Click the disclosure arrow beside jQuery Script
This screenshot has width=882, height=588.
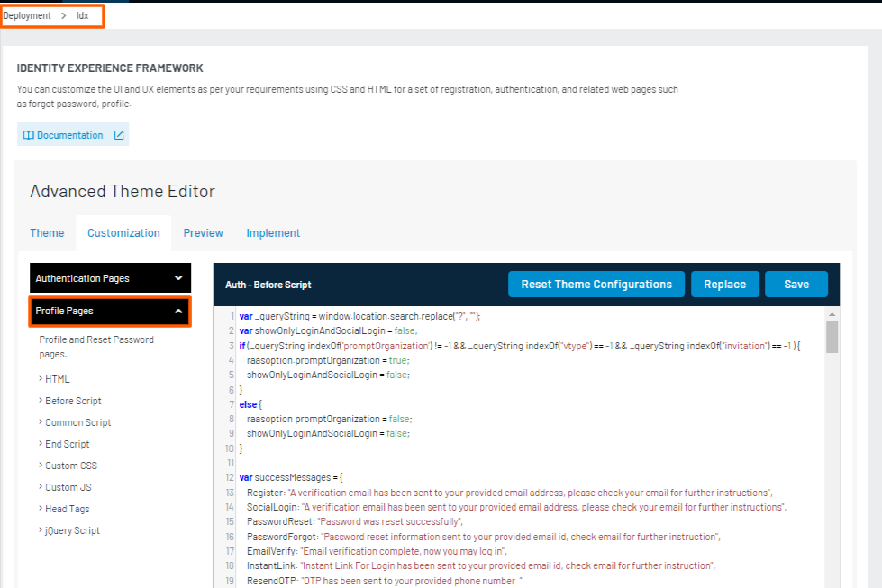pos(40,529)
